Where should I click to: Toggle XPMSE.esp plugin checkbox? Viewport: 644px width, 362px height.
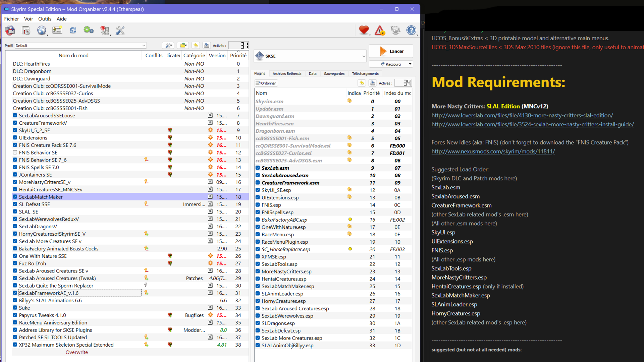258,257
